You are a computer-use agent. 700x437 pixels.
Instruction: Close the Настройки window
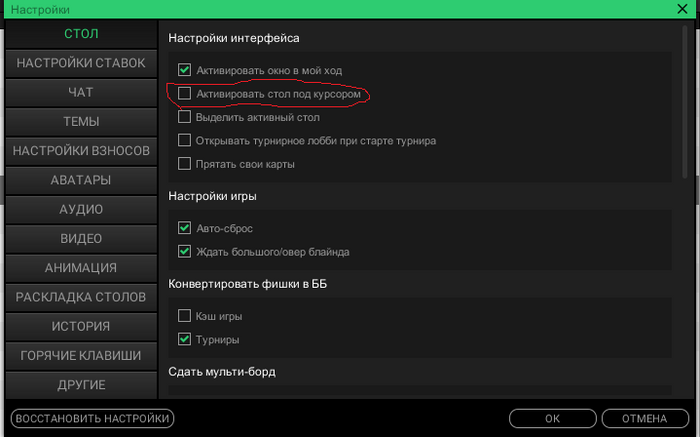[682, 8]
